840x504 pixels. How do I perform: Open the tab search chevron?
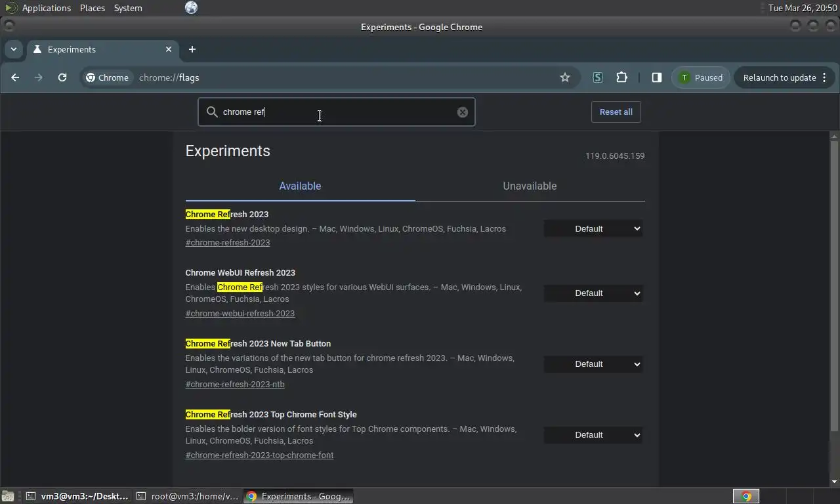coord(14,49)
